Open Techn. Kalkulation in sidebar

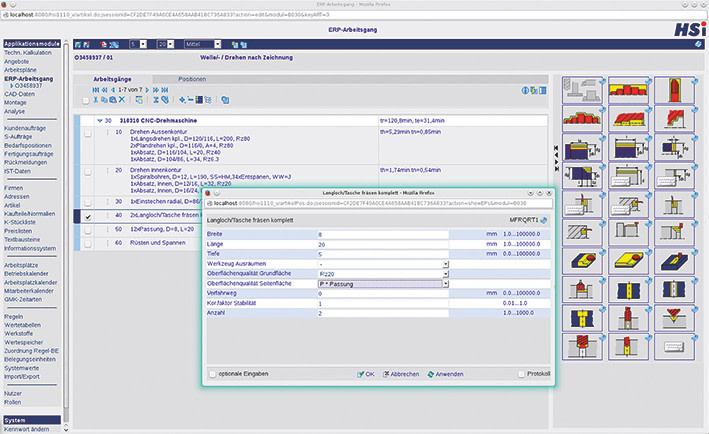pyautogui.click(x=28, y=53)
